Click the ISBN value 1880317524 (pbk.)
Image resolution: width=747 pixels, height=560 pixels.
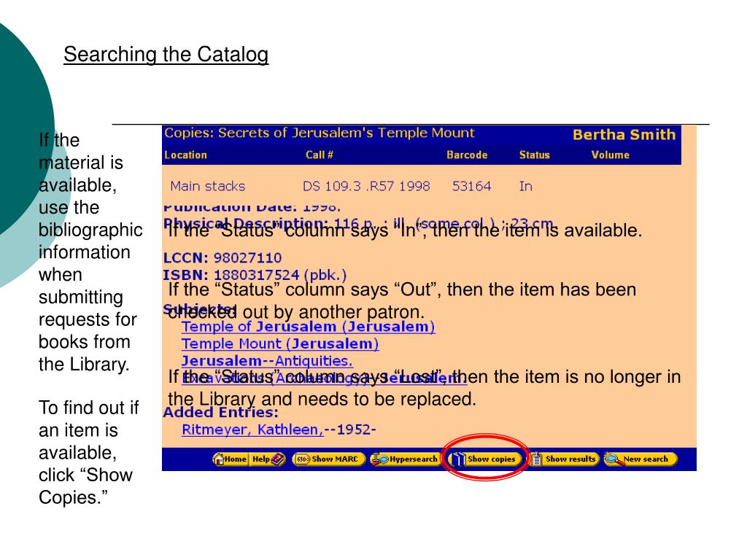pyautogui.click(x=280, y=275)
